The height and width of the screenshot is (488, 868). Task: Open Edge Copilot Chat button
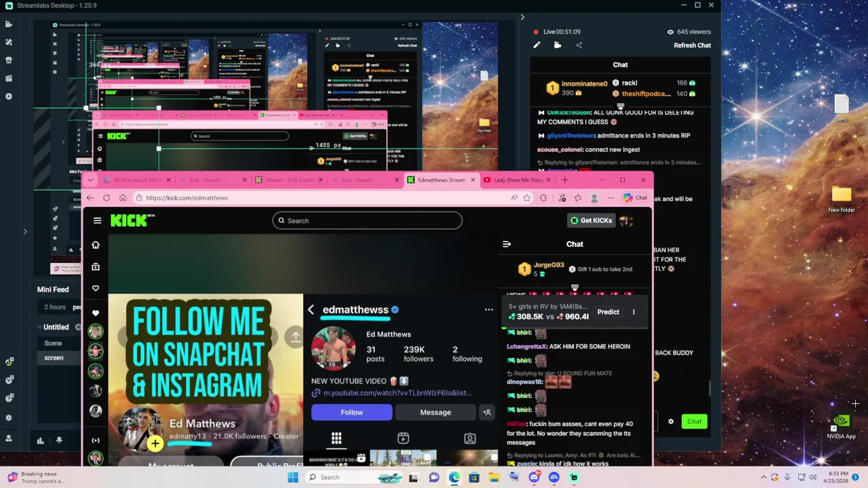pyautogui.click(x=635, y=198)
